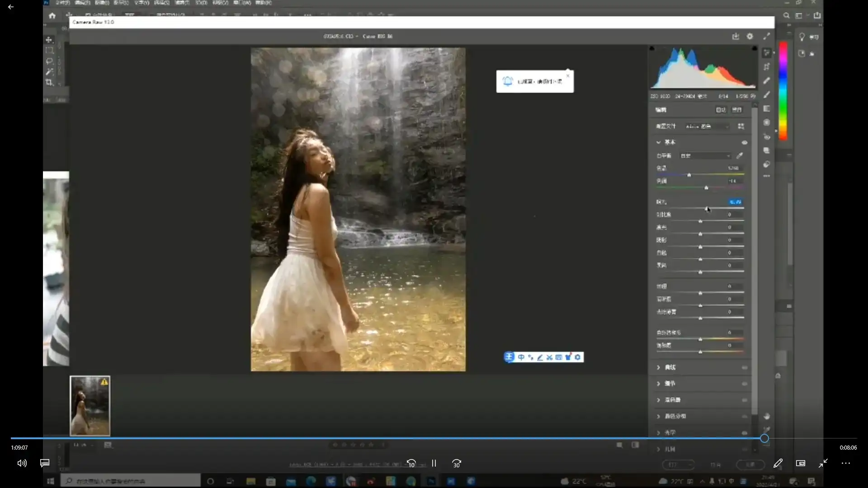Screen dimensions: 868x488
Task: Open Camera Raw settings gear
Action: tap(750, 36)
